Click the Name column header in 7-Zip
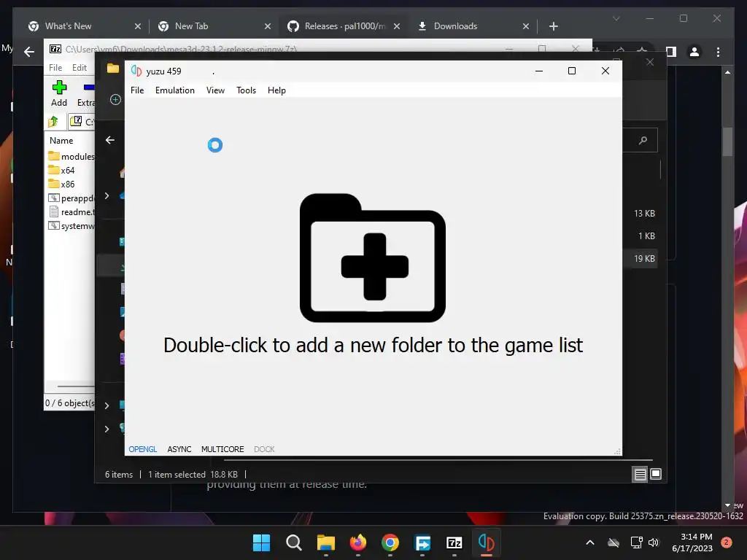747x560 pixels. tap(61, 141)
